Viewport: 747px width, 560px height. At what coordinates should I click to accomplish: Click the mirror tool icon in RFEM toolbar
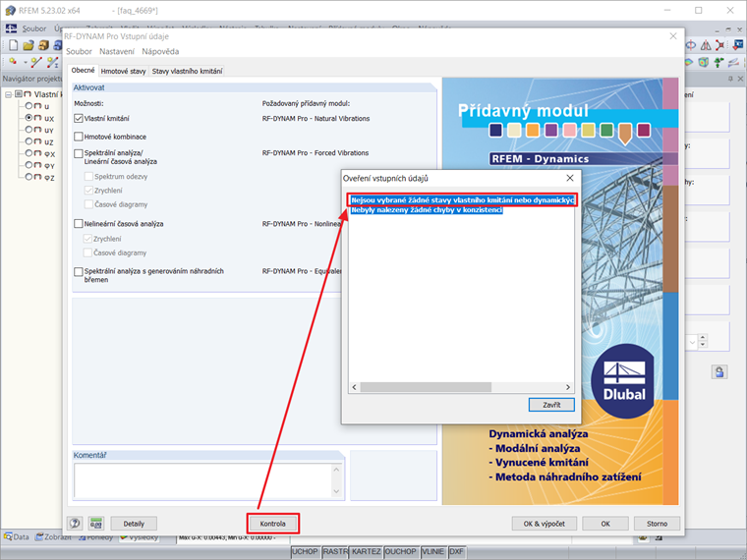click(706, 45)
